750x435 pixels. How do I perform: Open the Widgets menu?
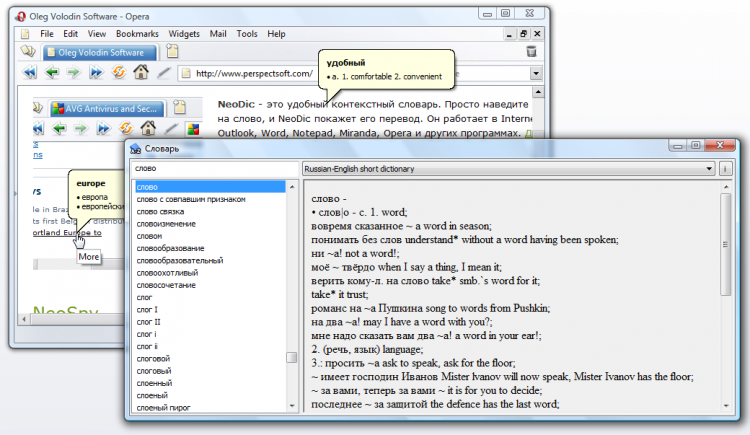[x=184, y=34]
